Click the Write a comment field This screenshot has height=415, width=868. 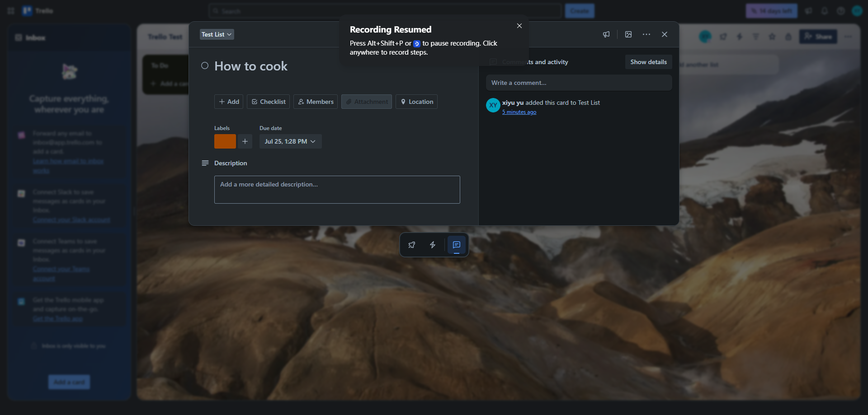click(579, 83)
